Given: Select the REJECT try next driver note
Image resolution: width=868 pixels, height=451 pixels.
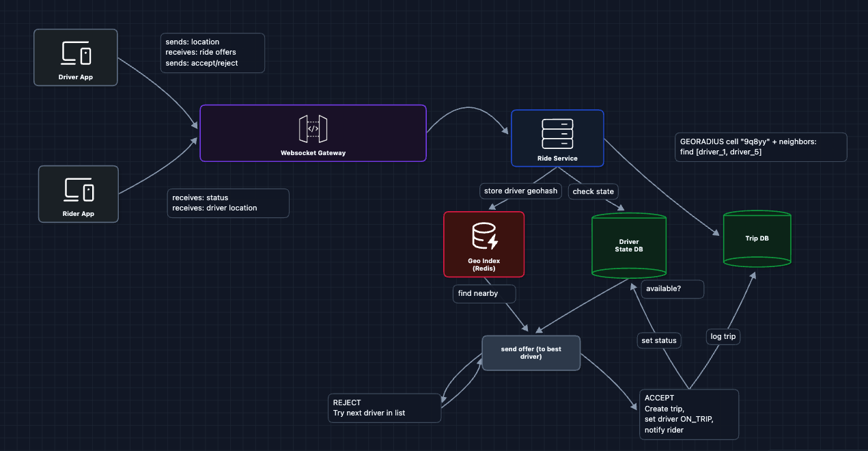Looking at the screenshot, I should click(x=384, y=408).
